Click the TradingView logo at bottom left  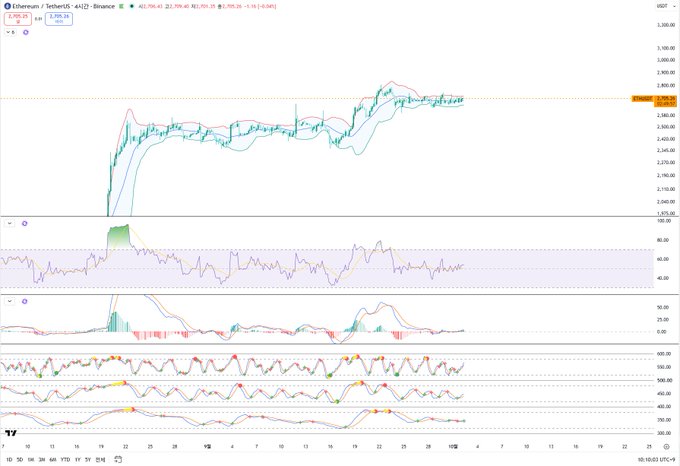point(11,433)
